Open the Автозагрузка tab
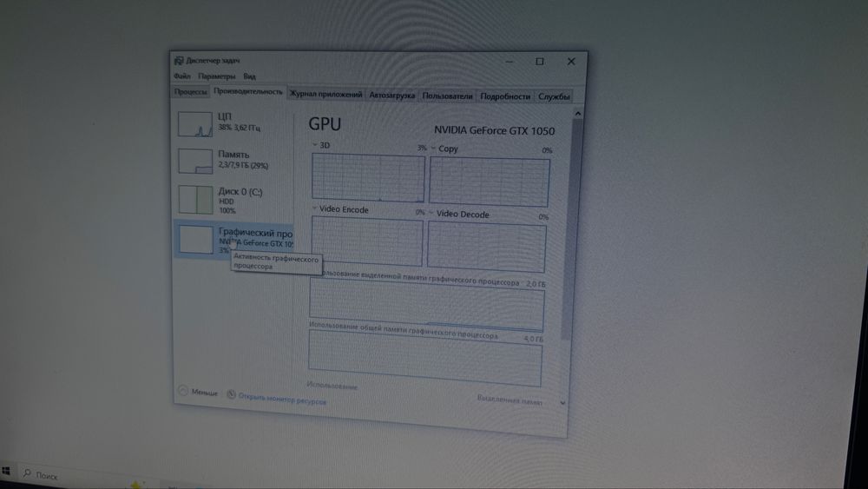Viewport: 868px width, 489px height. [x=392, y=96]
